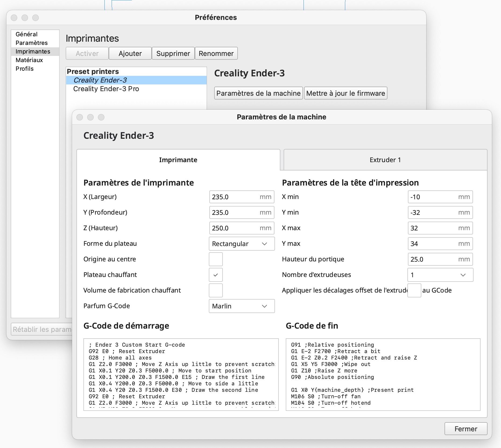
Task: Click inside the G-Code de fin text area
Action: [383, 374]
